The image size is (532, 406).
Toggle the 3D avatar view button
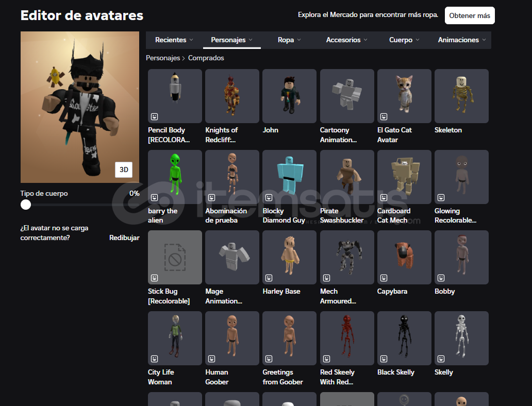pos(124,170)
